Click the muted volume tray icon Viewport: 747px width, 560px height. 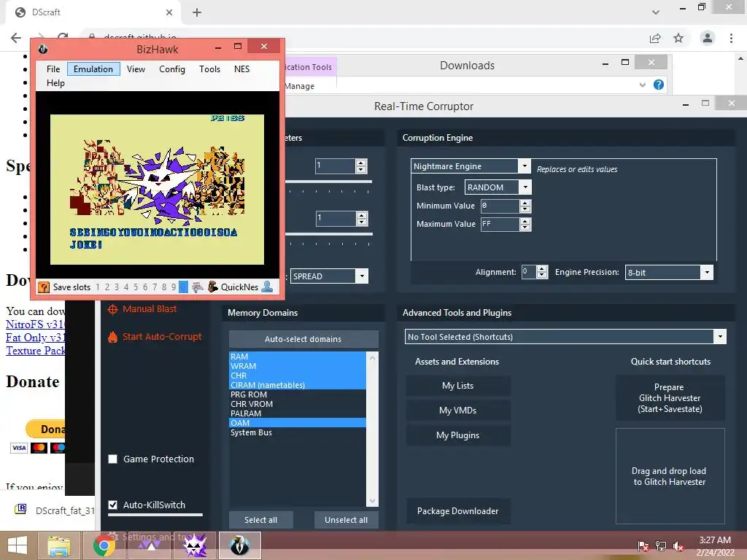[678, 546]
